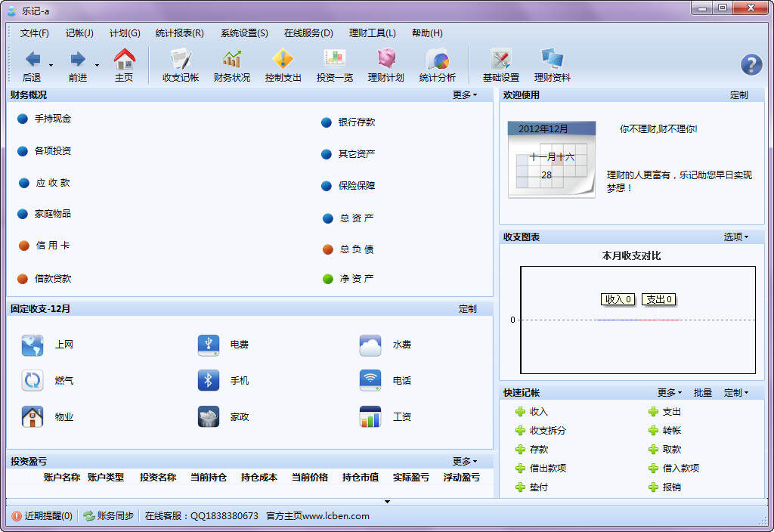
Task: Click the 工资 bar chart icon
Action: point(370,417)
